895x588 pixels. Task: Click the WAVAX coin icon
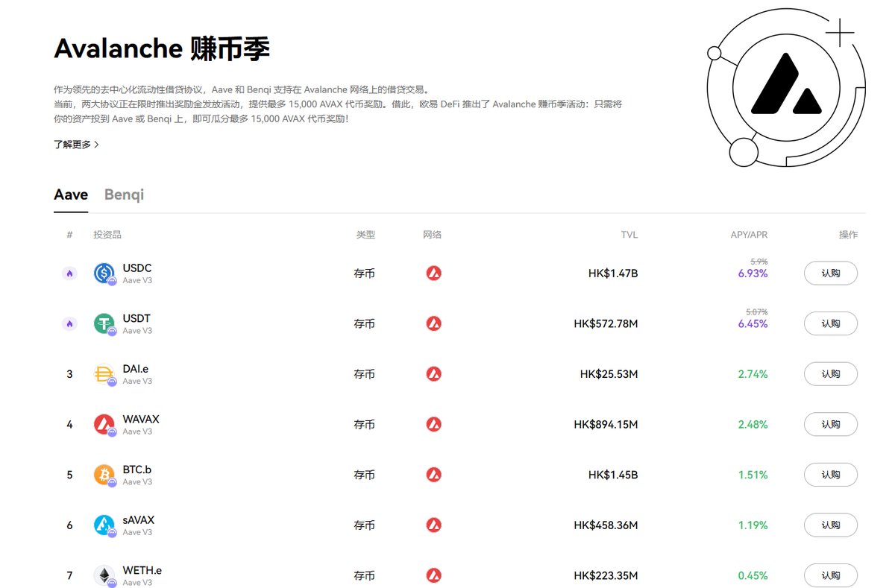(104, 425)
